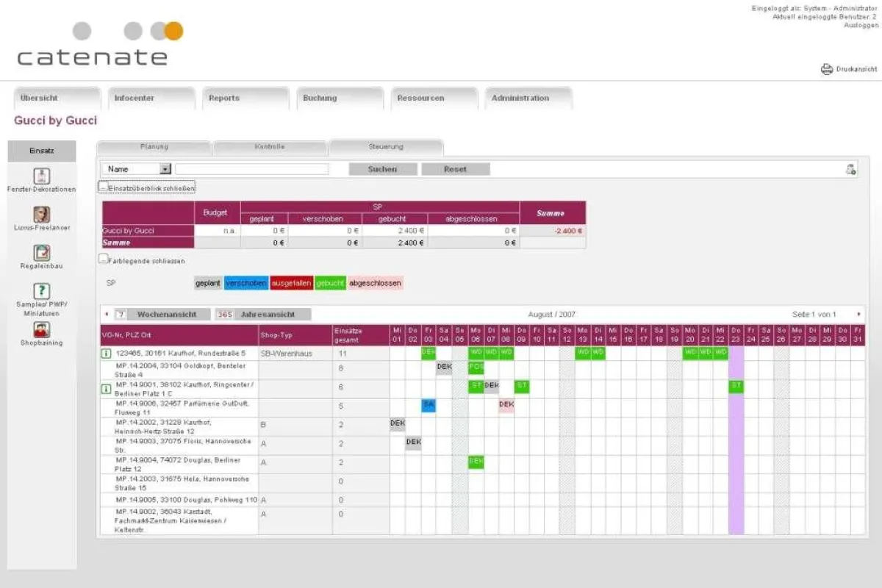This screenshot has width=882, height=588.
Task: Click the info icon beside Kaufhof Rundestraße 5
Action: 106,354
